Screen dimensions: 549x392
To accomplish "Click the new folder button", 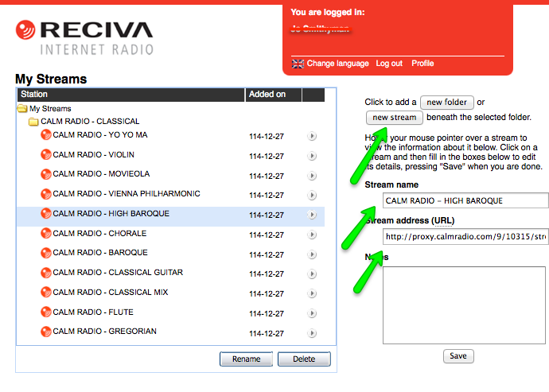I will tap(446, 103).
